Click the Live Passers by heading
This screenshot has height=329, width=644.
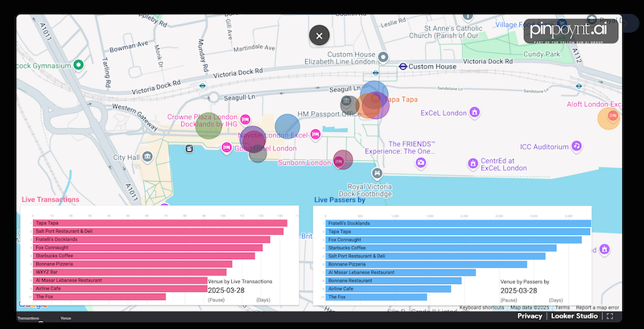tap(340, 200)
